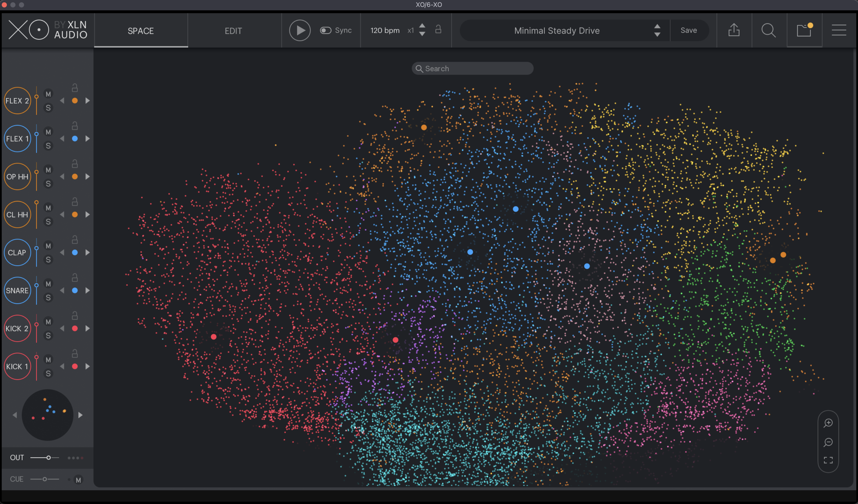The height and width of the screenshot is (504, 858).
Task: Switch to the EDIT tab
Action: coord(233,31)
